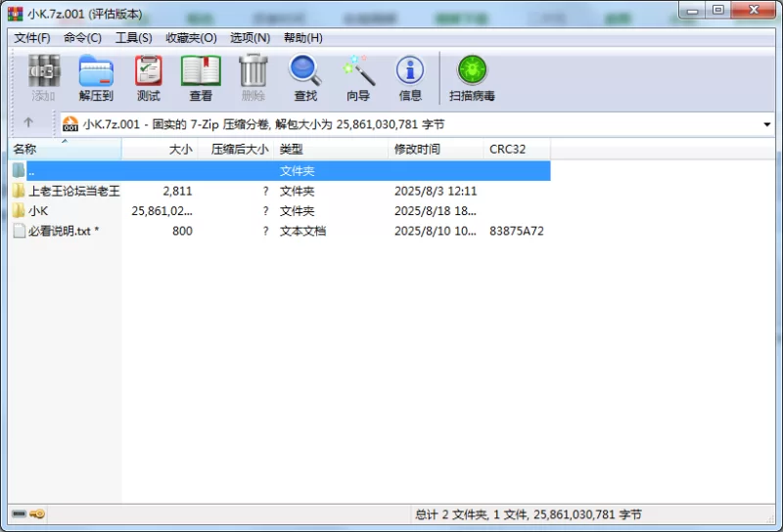
Task: Close the WinRAR window
Action: [754, 10]
